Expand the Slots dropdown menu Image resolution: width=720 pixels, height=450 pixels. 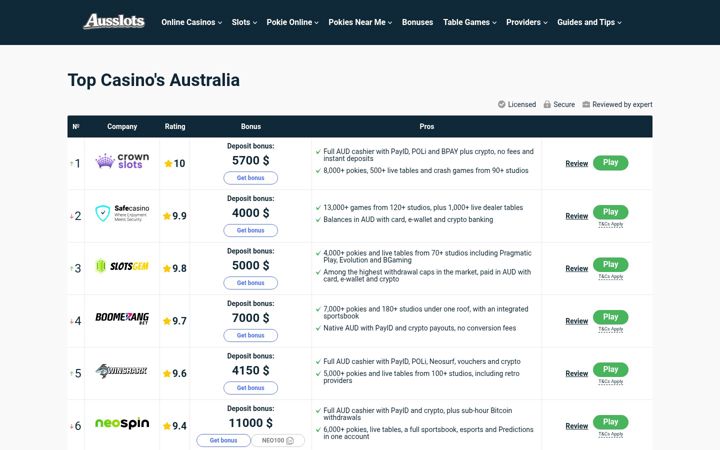tap(244, 22)
